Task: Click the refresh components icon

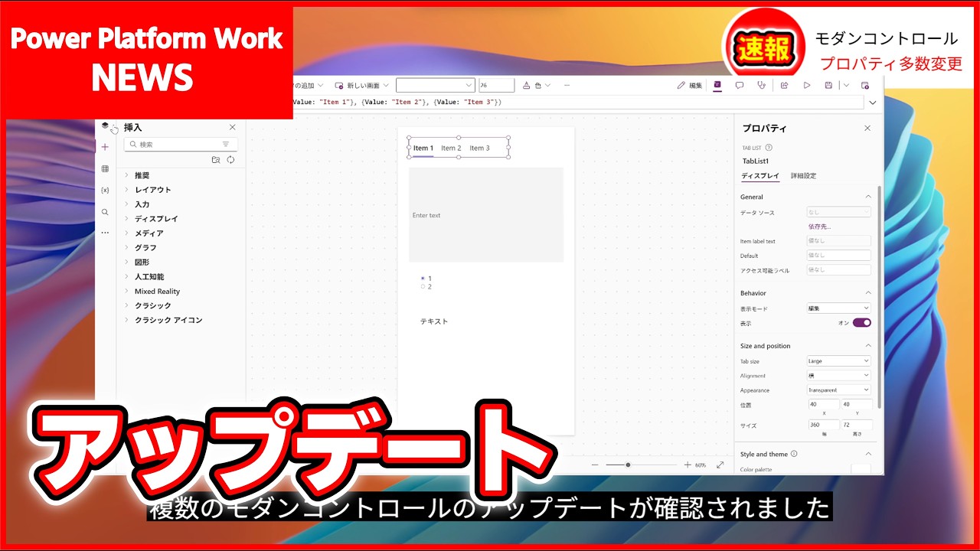Action: [230, 160]
